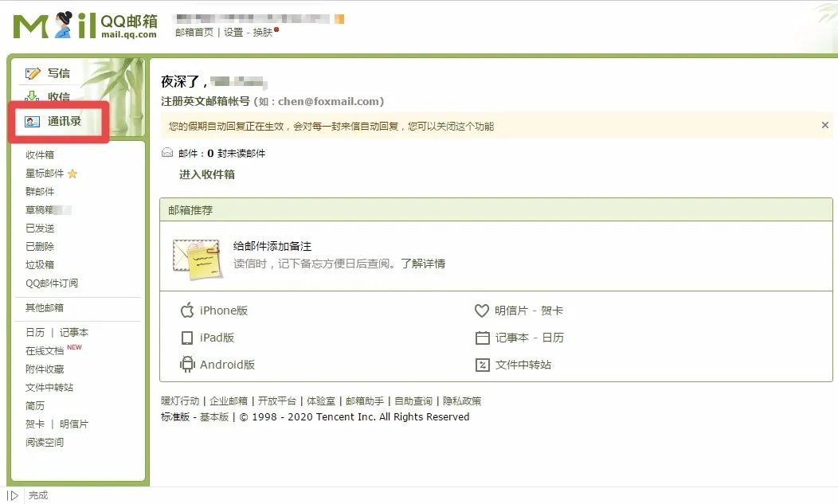
Task: Click the sticky note envelope thumbnail
Action: 197,257
